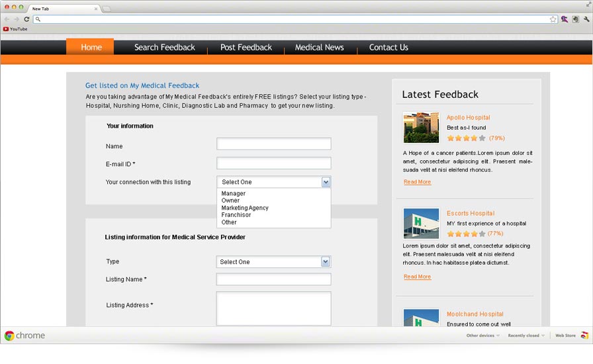Screen dimensions: 593x364
Task: Rate Apollo Hospital using the star rating
Action: [466, 138]
